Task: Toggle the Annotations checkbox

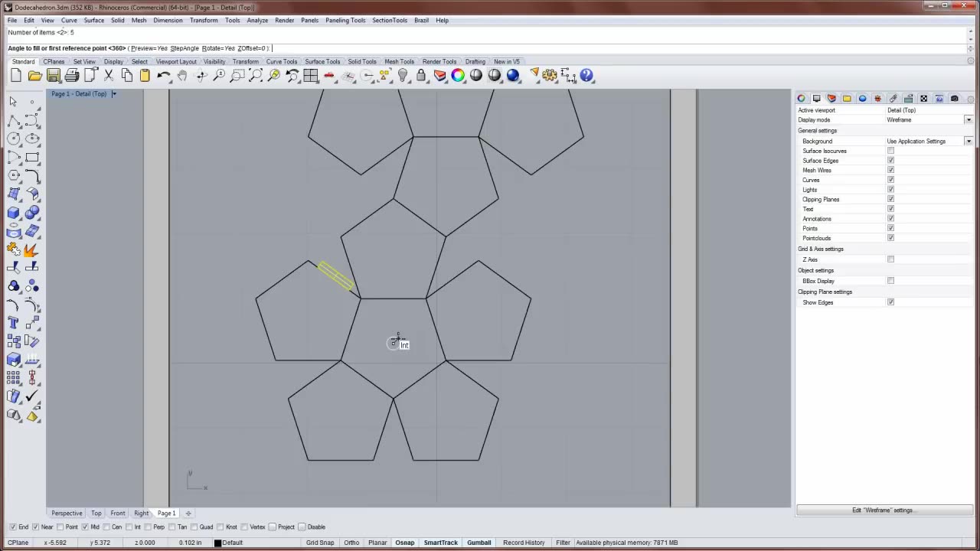Action: click(890, 219)
